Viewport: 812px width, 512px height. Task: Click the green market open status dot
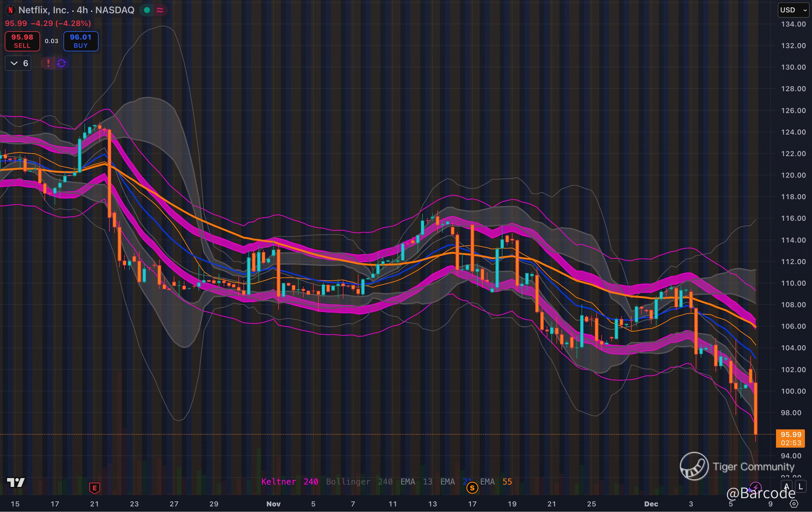[x=147, y=10]
